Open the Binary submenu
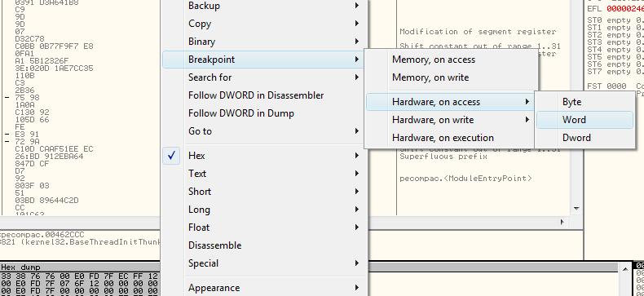This screenshot has width=644, height=296. coord(263,42)
